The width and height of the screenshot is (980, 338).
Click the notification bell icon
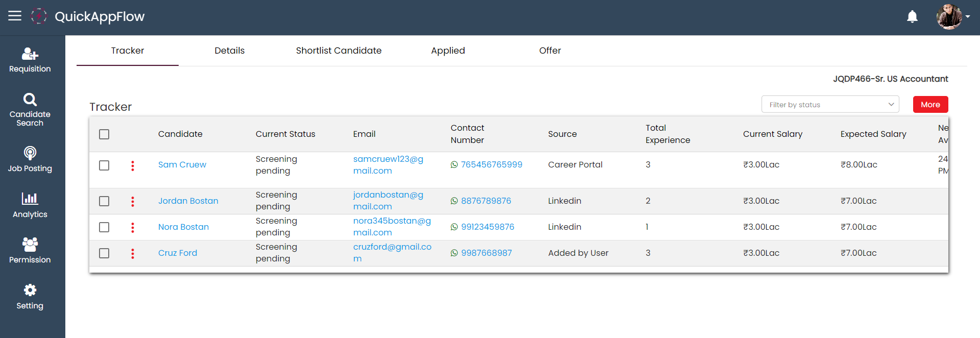(x=912, y=17)
